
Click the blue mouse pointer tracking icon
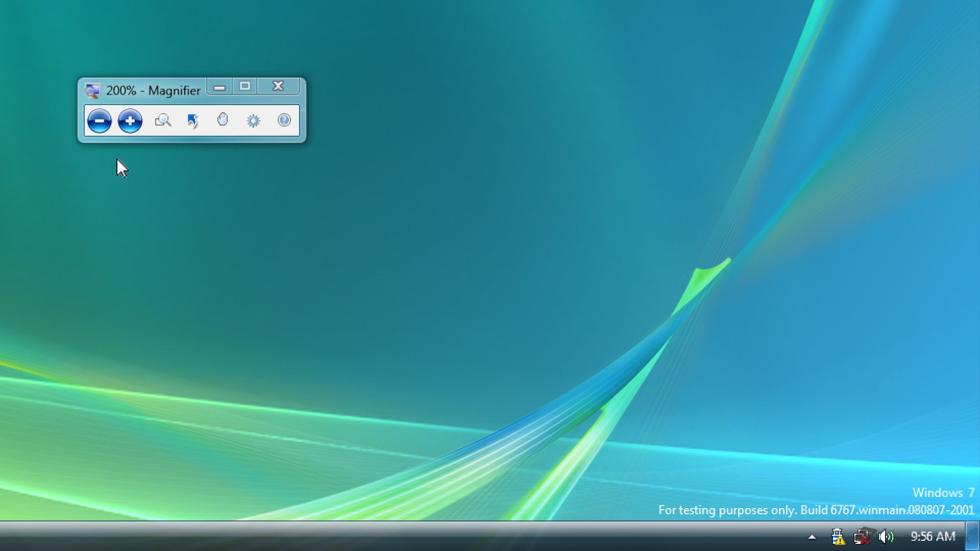[192, 121]
